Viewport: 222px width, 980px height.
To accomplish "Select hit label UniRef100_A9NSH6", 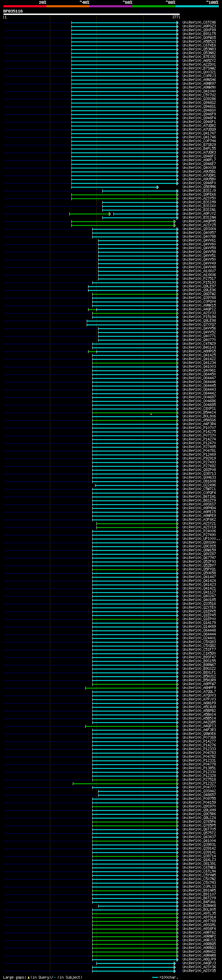I will pos(199,80).
